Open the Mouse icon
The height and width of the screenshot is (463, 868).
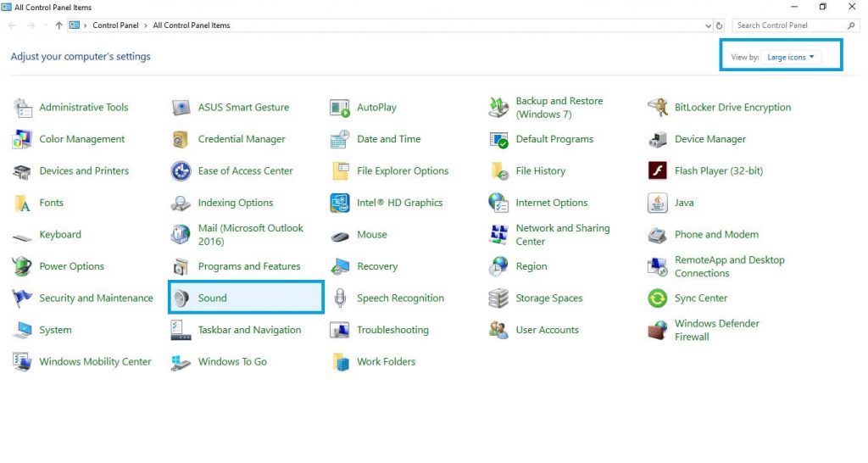340,237
